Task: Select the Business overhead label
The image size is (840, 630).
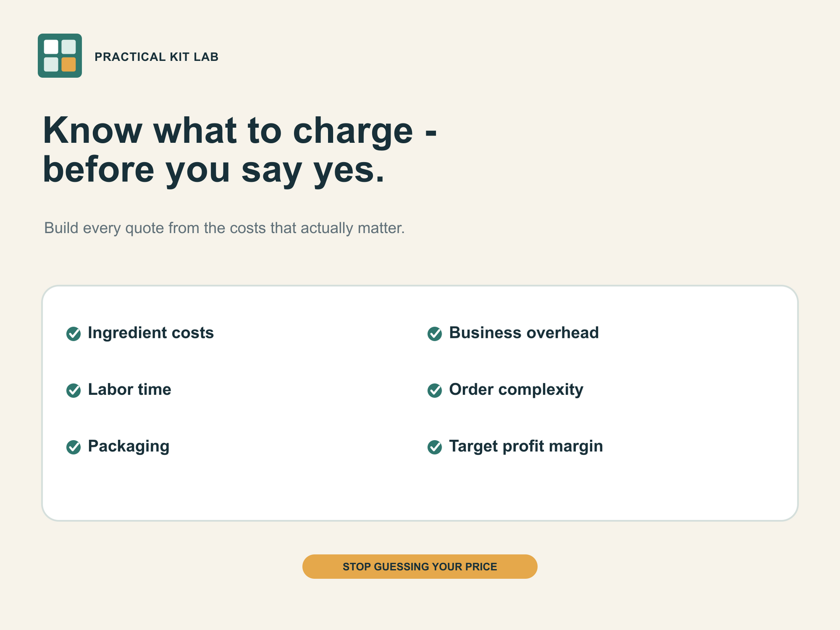Action: 524,333
